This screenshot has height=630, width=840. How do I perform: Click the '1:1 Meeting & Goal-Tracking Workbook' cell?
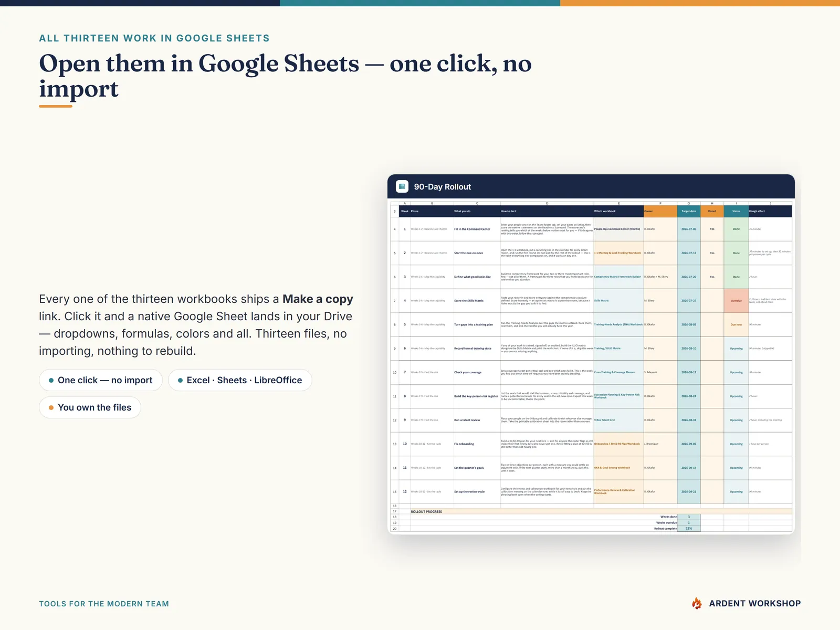618,253
